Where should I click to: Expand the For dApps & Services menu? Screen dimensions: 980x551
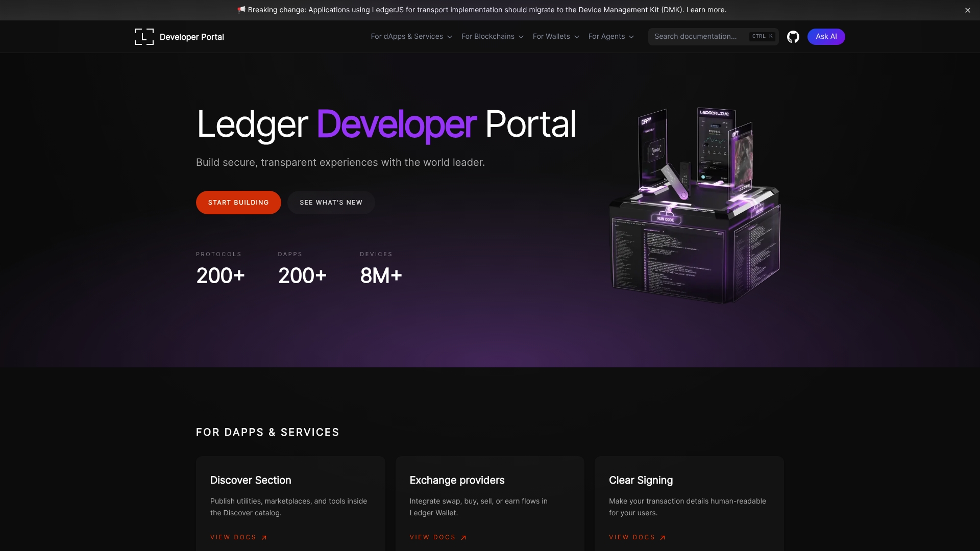(x=411, y=37)
